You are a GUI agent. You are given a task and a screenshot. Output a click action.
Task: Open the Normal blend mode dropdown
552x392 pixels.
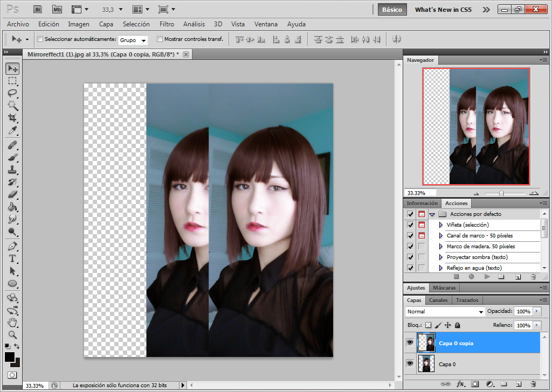click(x=445, y=311)
